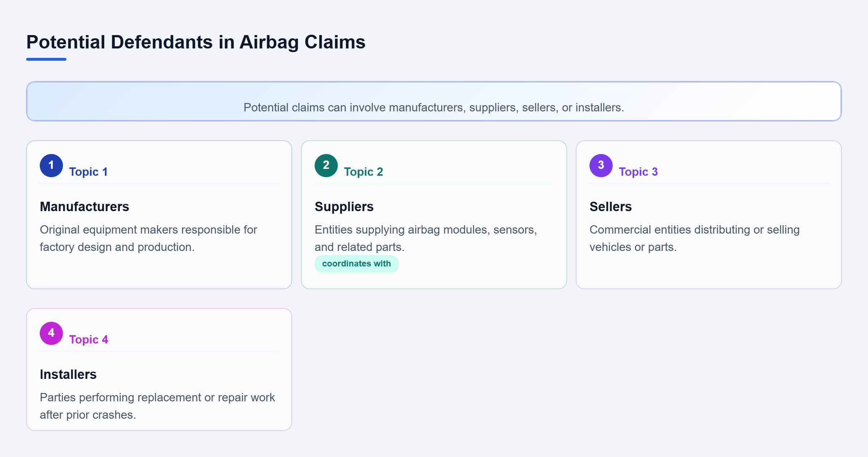Image resolution: width=868 pixels, height=457 pixels.
Task: Click the summary sentence about potential claims
Action: tap(434, 107)
